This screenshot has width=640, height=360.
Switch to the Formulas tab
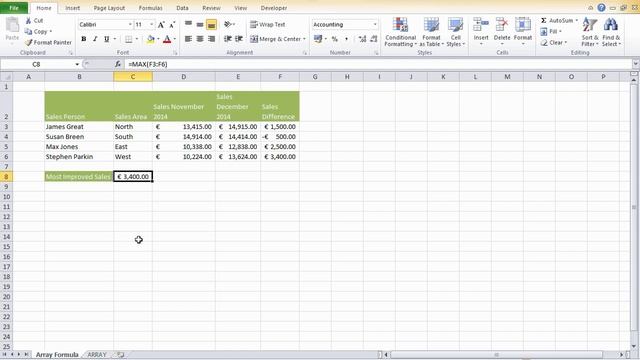(x=150, y=8)
